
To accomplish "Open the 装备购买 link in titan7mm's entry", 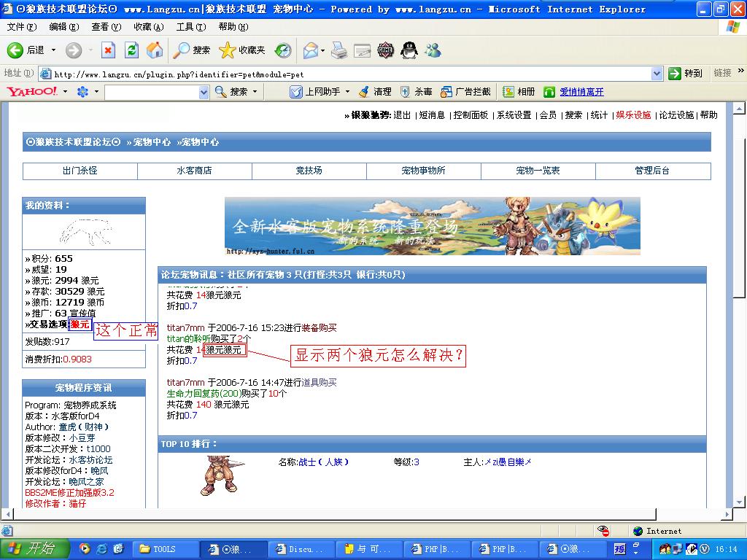I will [x=320, y=327].
